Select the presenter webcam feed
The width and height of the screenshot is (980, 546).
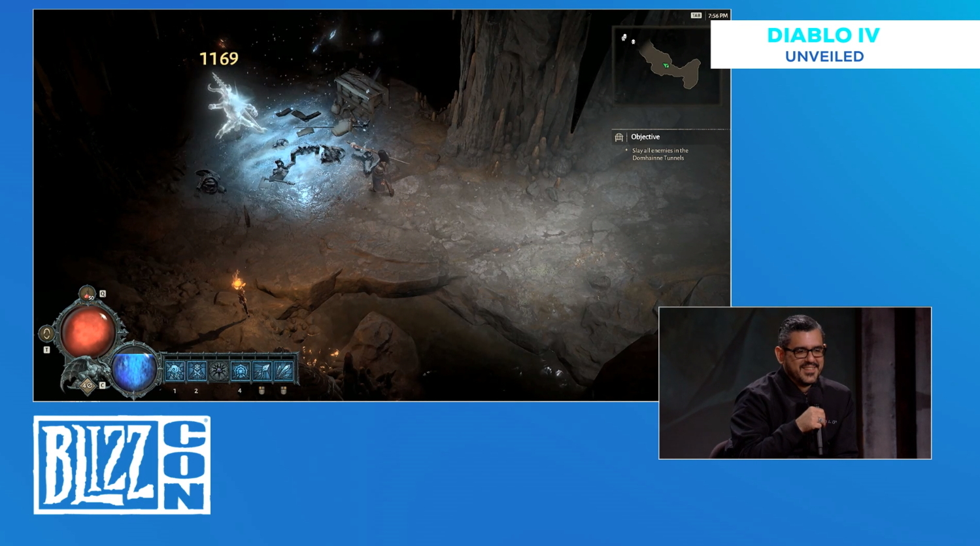point(795,383)
